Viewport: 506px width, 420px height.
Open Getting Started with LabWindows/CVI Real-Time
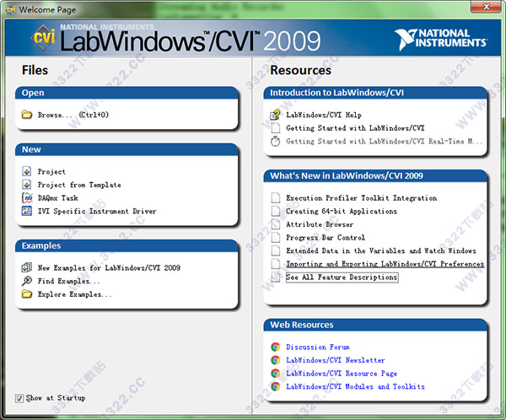385,142
